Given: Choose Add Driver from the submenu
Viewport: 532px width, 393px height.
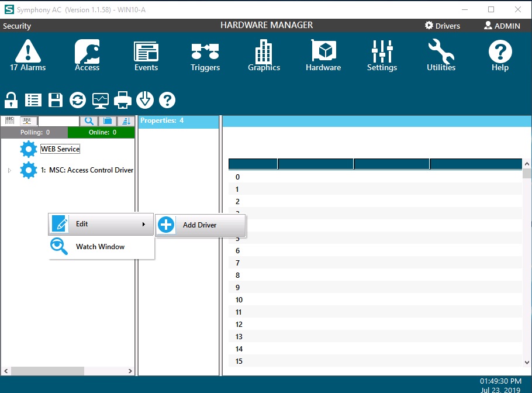Looking at the screenshot, I should (x=201, y=225).
